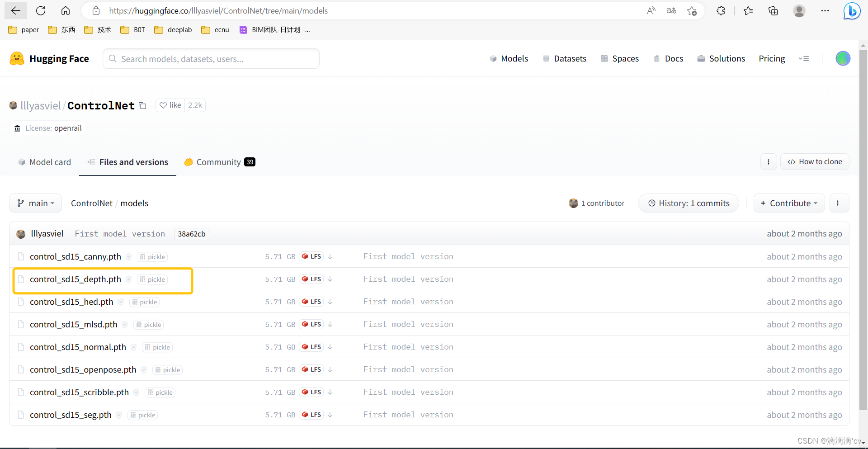Download control_sd15_seg.pth via its arrow
This screenshot has width=868, height=449.
pos(330,415)
